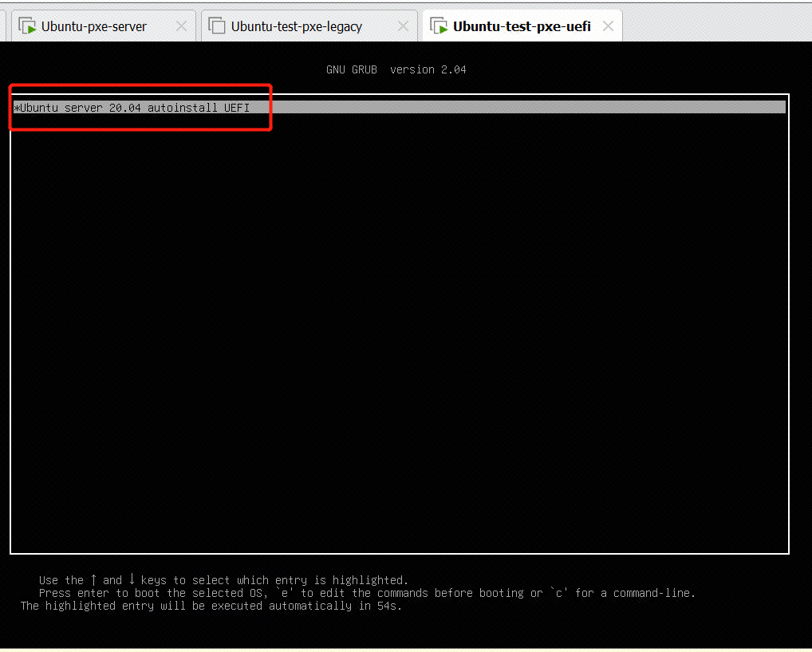Switch to the Ubuntu-test-pxe-legacy tab
This screenshot has height=652, width=812.
(x=295, y=26)
